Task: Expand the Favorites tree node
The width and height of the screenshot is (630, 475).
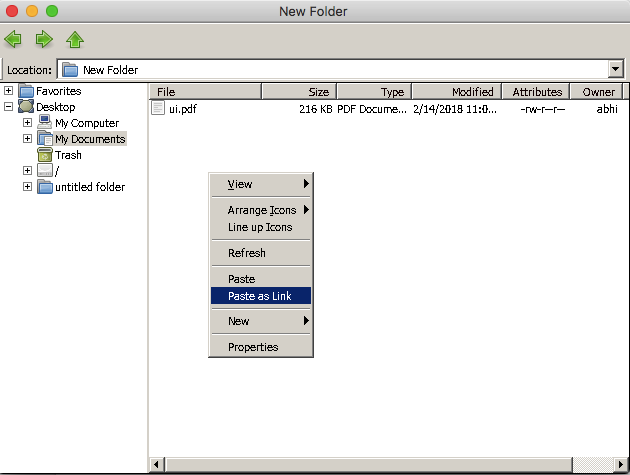Action: (9, 91)
